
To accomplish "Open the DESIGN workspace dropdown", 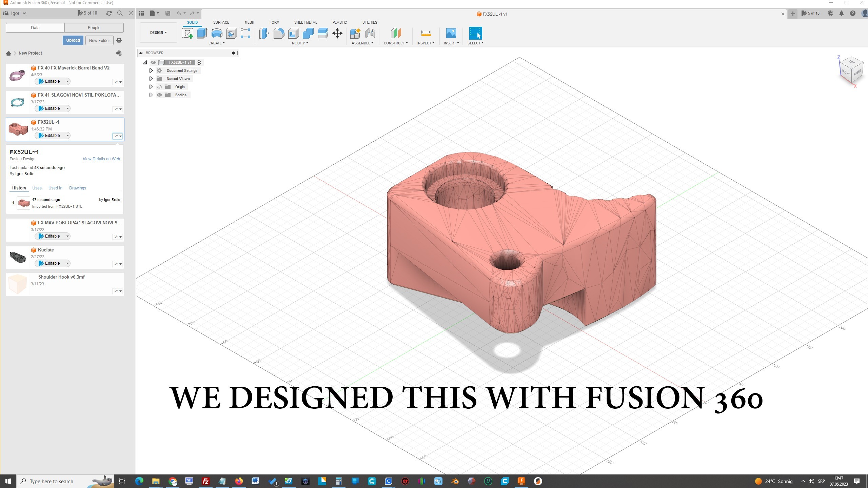I will point(158,33).
